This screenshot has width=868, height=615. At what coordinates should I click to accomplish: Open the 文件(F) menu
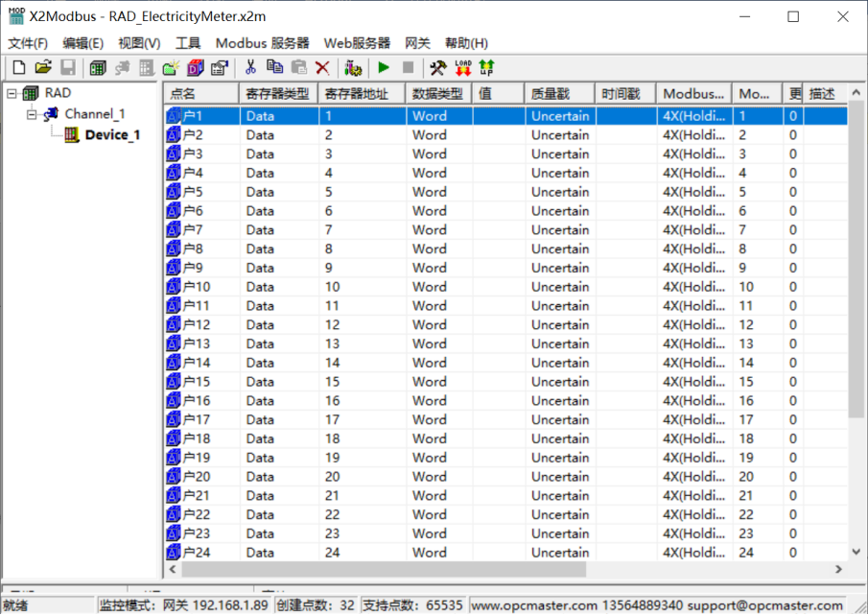[28, 43]
